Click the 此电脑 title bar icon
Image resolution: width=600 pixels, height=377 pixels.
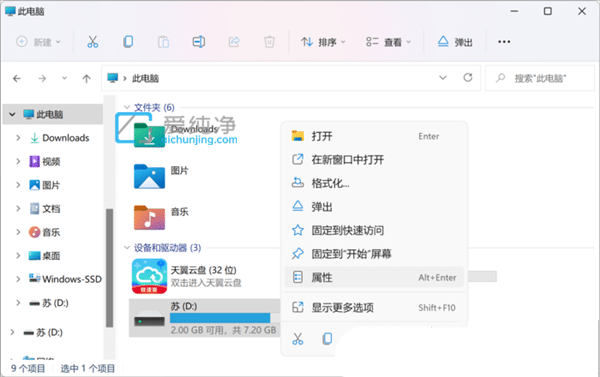click(10, 11)
